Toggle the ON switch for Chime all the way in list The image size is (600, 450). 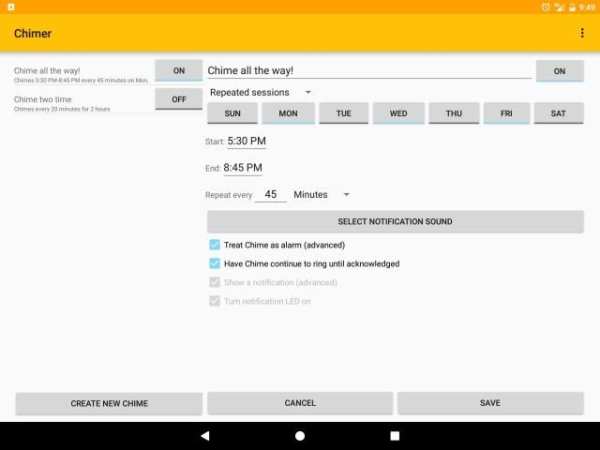(179, 70)
